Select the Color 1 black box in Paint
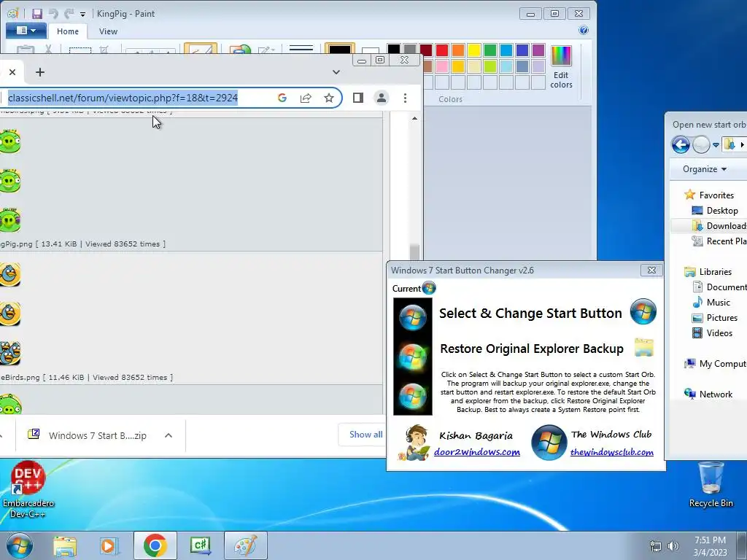This screenshot has width=747, height=560. tap(340, 49)
